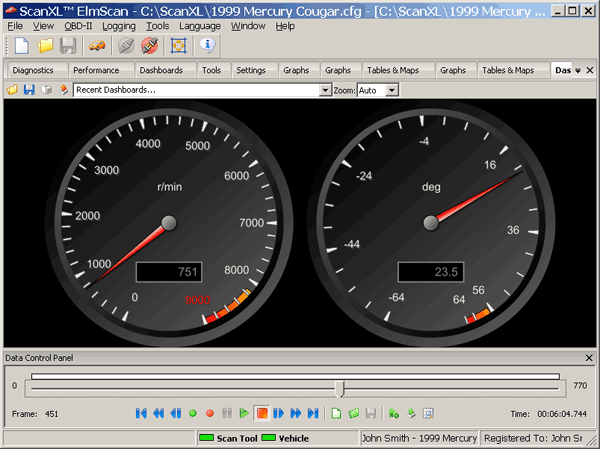
Task: Switch to the Performance tab
Action: (x=96, y=71)
